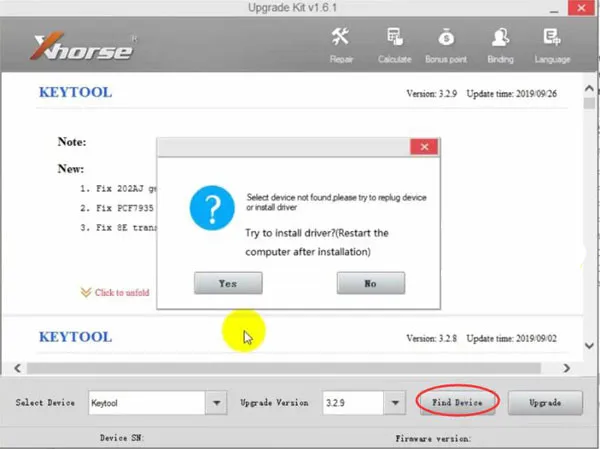Minimize the Upgrade Kit window

coord(554,10)
